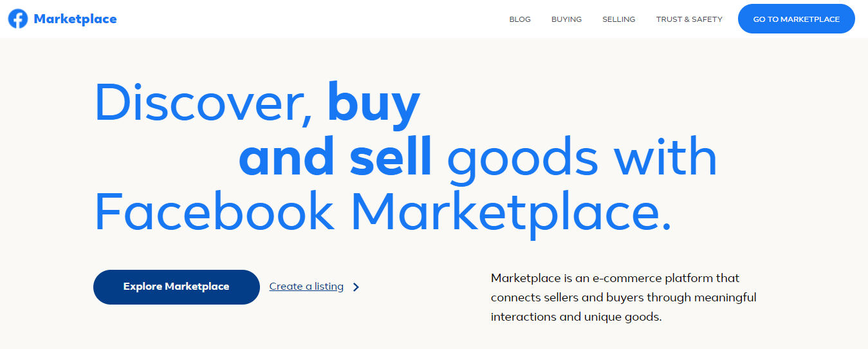Click the bold word buy in headline
868x349 pixels.
[374, 103]
